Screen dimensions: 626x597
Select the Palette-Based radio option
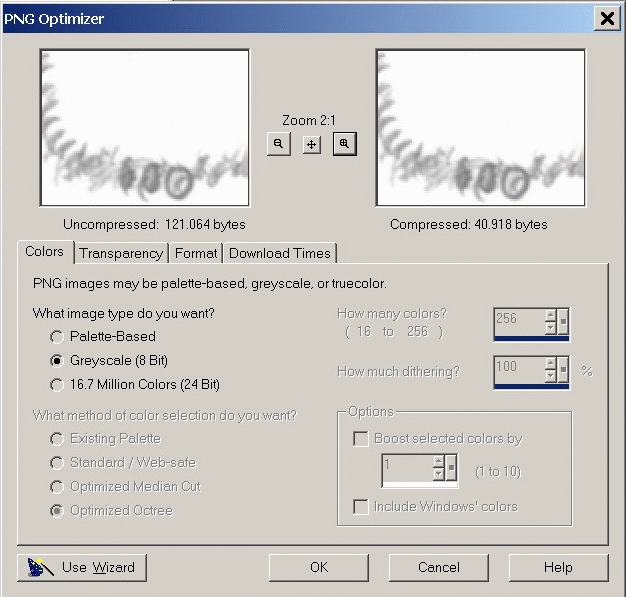56,337
